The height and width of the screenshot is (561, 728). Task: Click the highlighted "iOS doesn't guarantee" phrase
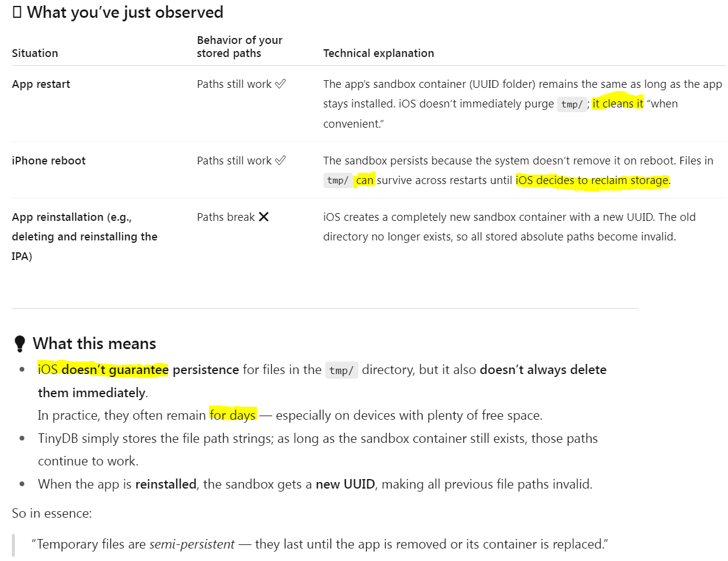coord(103,370)
